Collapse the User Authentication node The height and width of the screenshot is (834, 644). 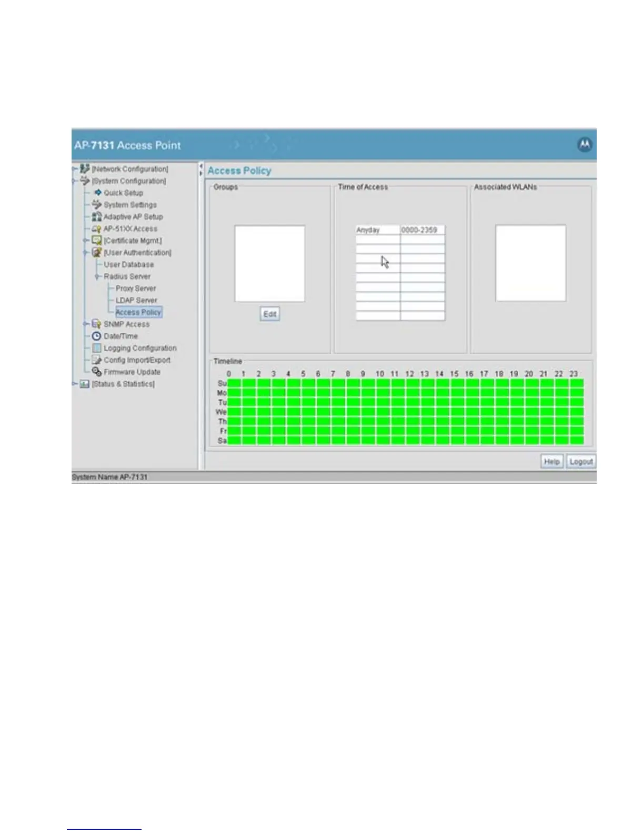pos(86,253)
